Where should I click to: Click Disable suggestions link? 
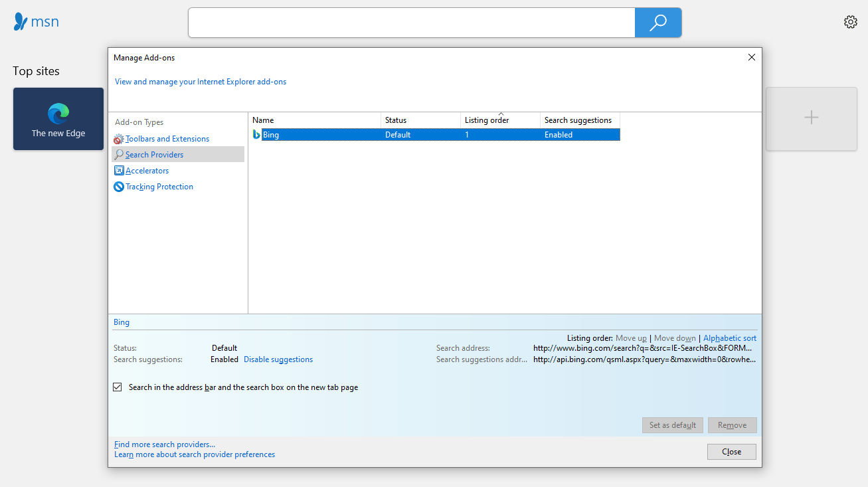[x=278, y=359]
